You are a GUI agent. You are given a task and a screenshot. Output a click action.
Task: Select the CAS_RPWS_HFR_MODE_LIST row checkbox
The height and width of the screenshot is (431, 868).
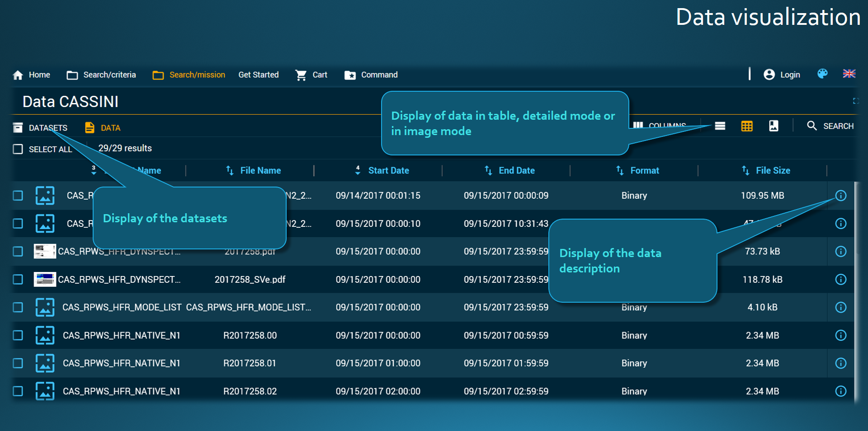[x=18, y=308]
